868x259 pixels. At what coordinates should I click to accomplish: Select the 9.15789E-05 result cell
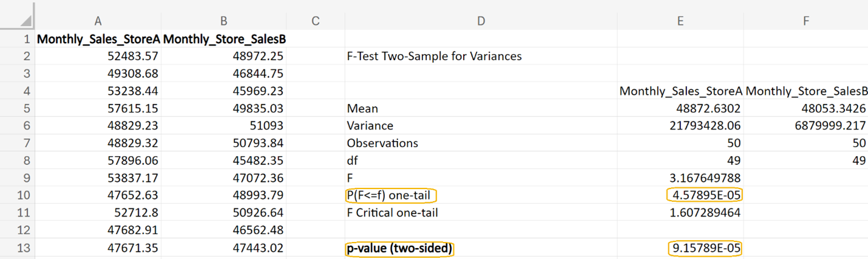(x=705, y=248)
